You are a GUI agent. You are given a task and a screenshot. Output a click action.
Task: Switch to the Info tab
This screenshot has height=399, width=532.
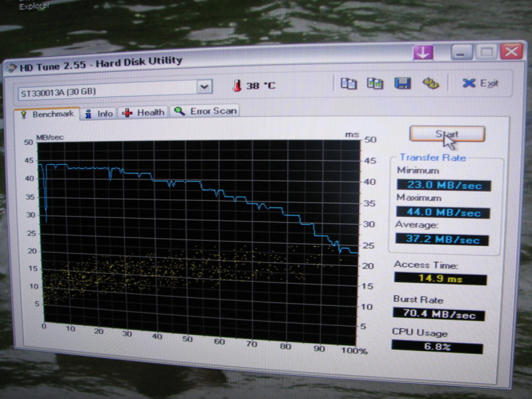[x=99, y=114]
